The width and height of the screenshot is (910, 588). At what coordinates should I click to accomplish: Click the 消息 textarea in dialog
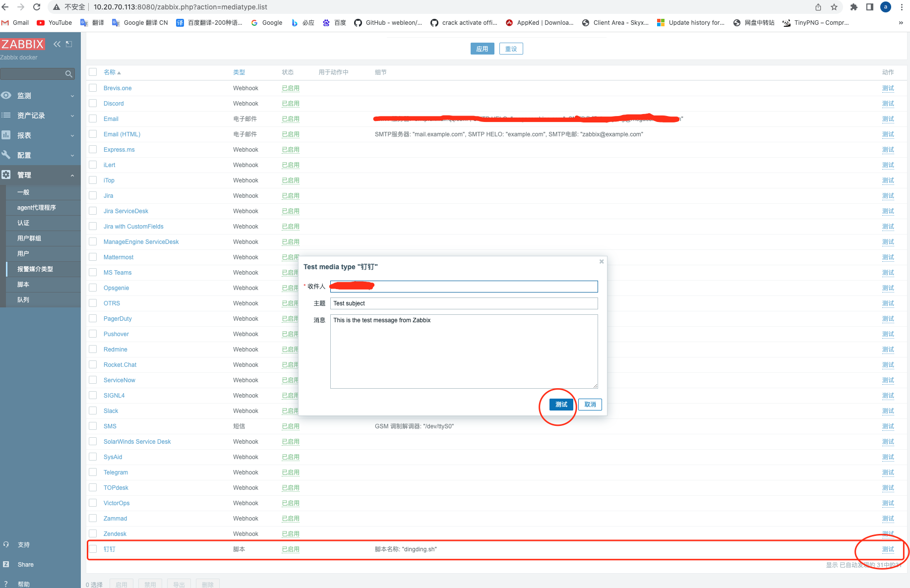pos(464,352)
